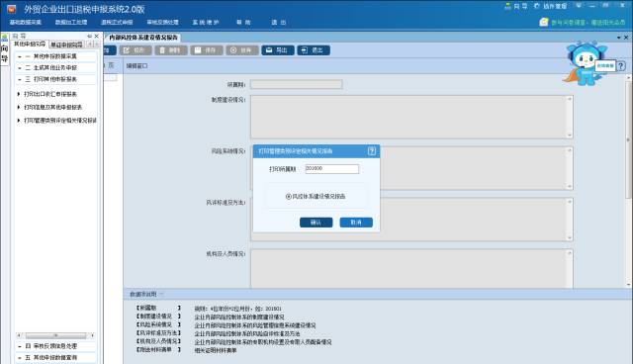Click the 修改 edit toolbar button
This screenshot has height=364, width=633.
pos(136,50)
